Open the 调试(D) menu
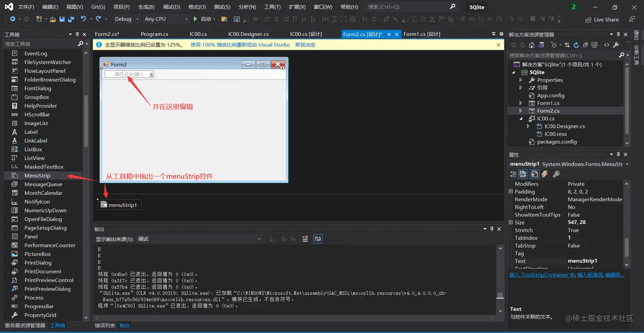This screenshot has height=333, width=644. pos(171,7)
